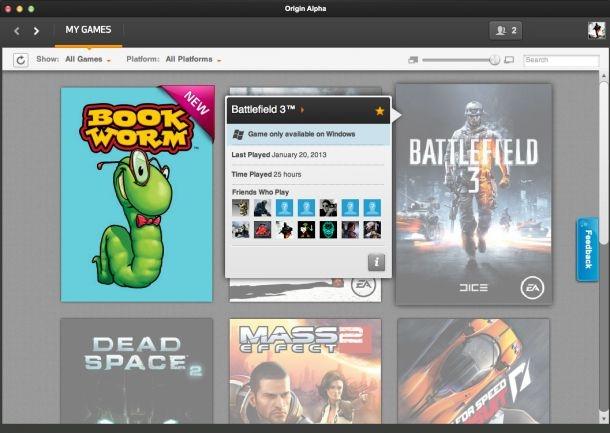
Task: Click the Battlefield 3™ popup title
Action: pos(263,110)
